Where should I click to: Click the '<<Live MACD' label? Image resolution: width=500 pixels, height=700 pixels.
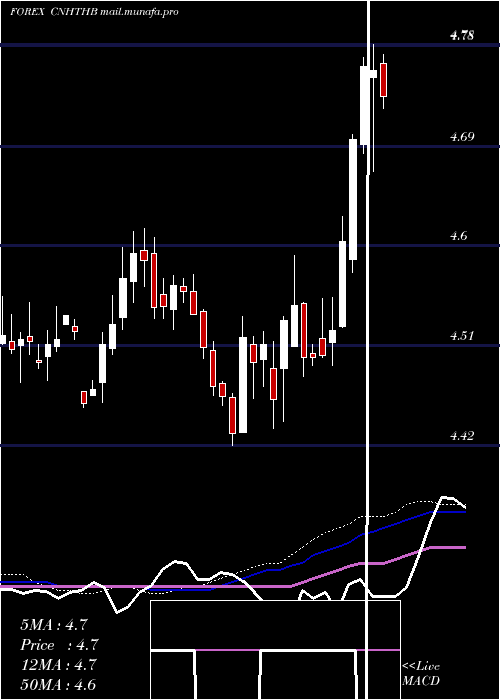click(x=421, y=674)
